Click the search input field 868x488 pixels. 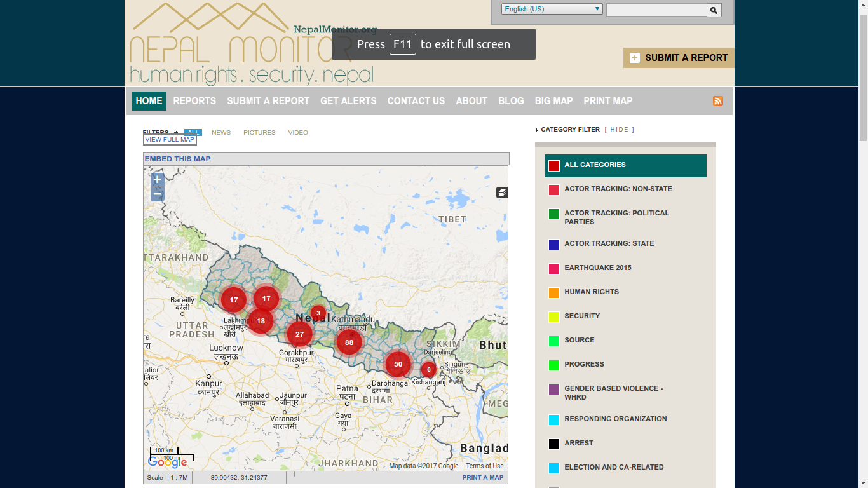(656, 10)
